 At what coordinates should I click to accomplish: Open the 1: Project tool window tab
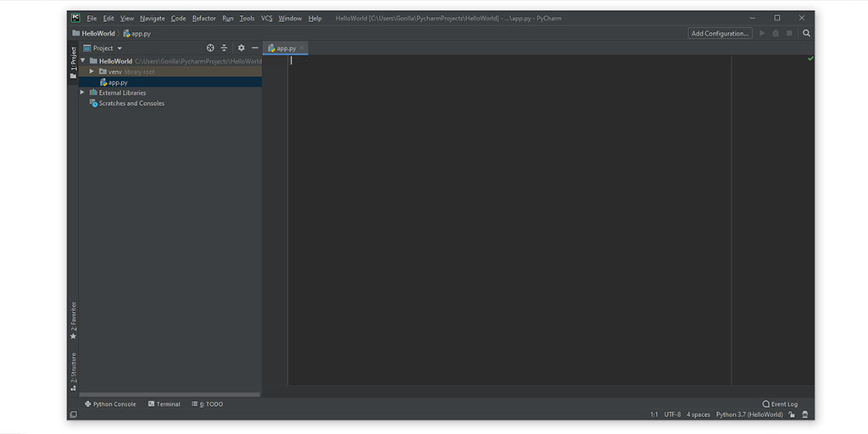73,62
